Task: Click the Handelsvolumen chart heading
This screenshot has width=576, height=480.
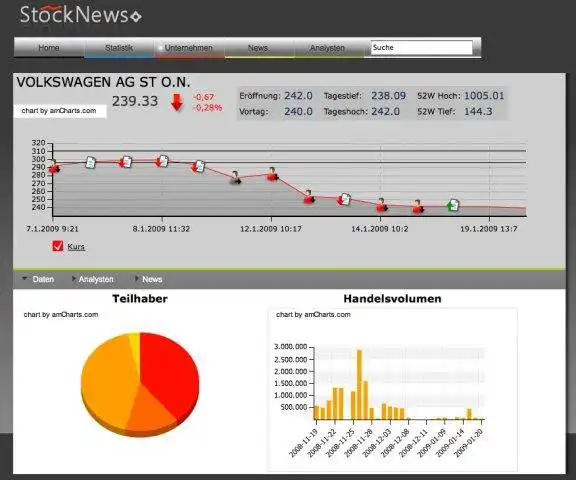Action: coord(392,299)
